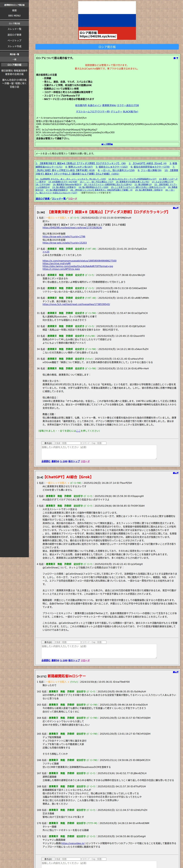The image size is (183, 868).
Task: Open ■レス検索■ search link
Action: [107, 144]
